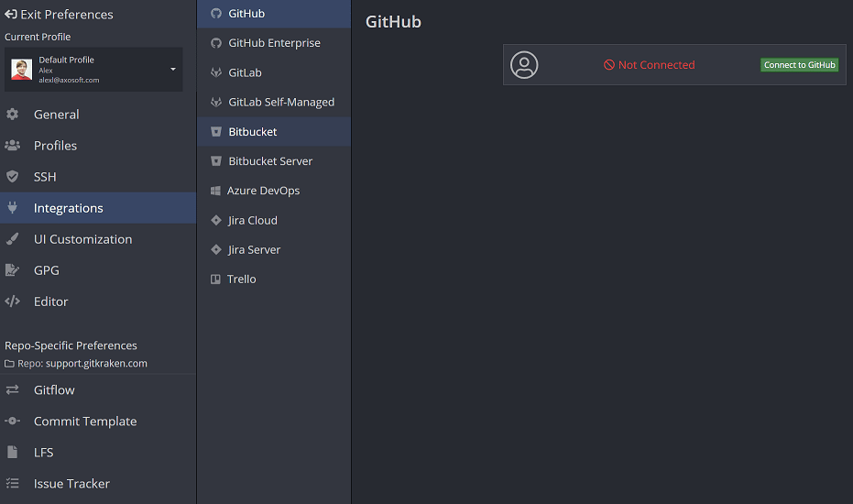Click the Azure DevOps Windows icon

click(x=216, y=191)
